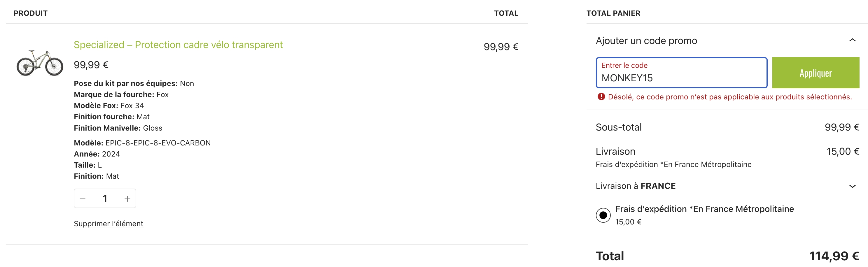
Task: Click the Sous-total amount 99,99 €
Action: pos(842,127)
